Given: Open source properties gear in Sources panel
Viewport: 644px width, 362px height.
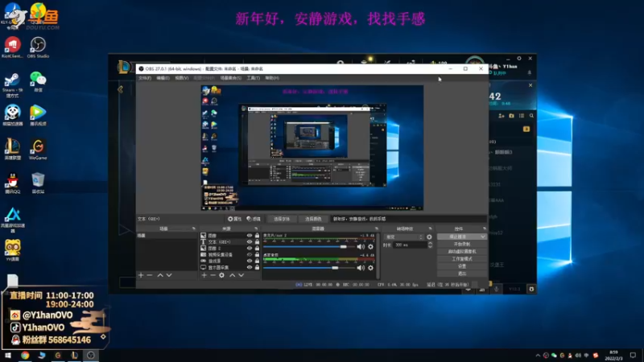Looking at the screenshot, I should coord(222,275).
